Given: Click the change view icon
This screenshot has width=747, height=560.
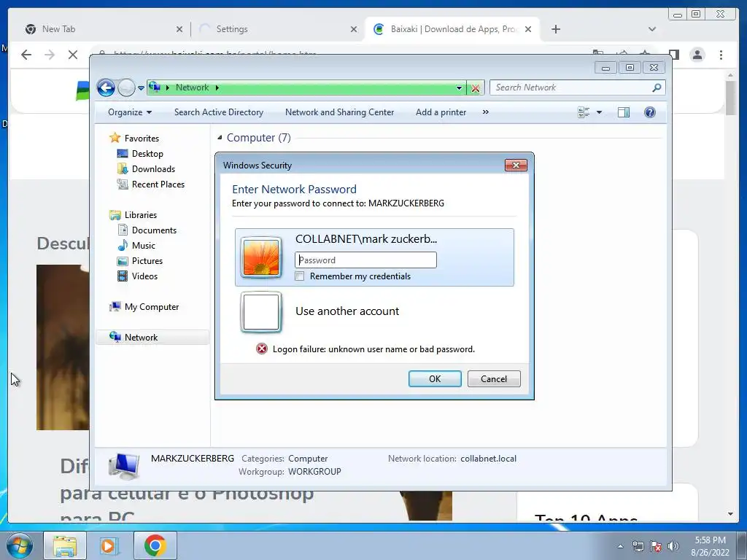Looking at the screenshot, I should pos(584,112).
